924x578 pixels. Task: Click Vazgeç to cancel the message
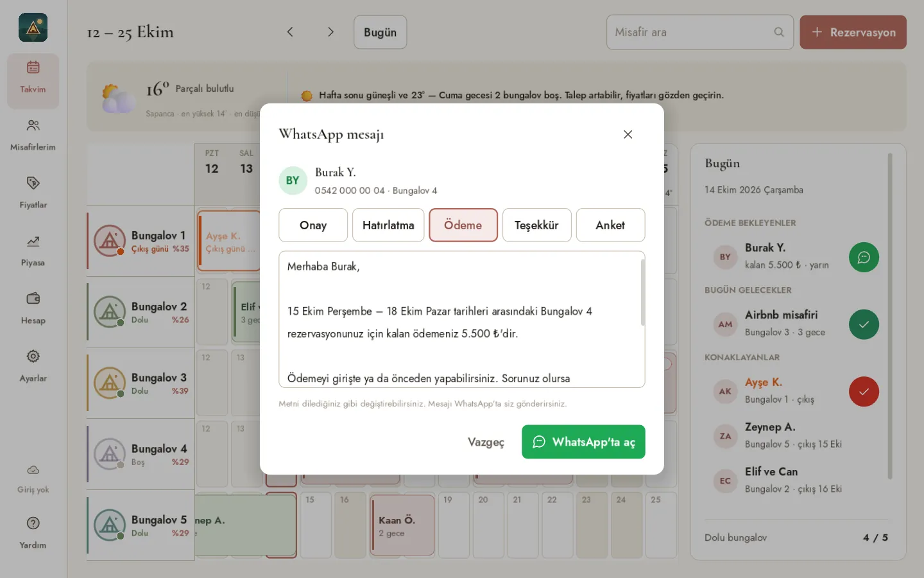[486, 442]
